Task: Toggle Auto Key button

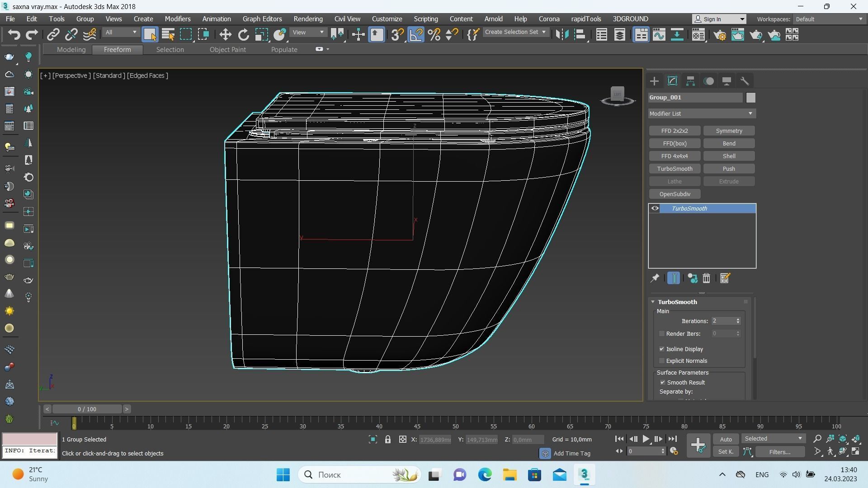Action: pyautogui.click(x=726, y=440)
